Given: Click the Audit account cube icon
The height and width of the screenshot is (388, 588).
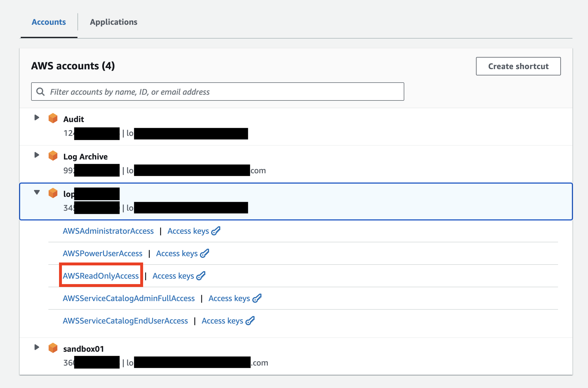Looking at the screenshot, I should point(53,118).
